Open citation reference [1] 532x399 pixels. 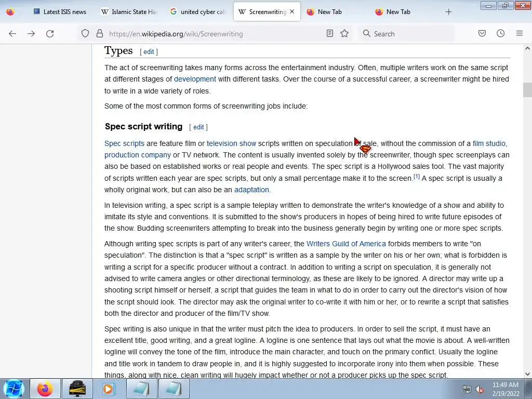416,177
